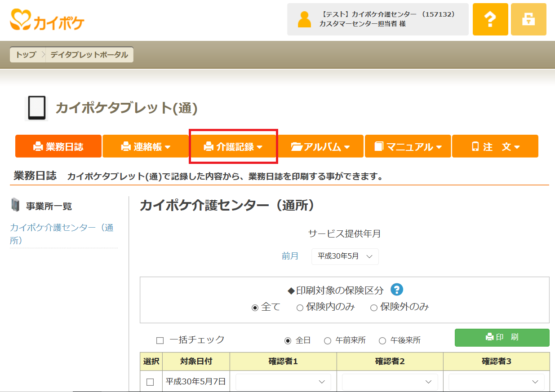Screen dimensions: 555x392
Task: Click the 確認者2 column header
Action: (x=390, y=361)
